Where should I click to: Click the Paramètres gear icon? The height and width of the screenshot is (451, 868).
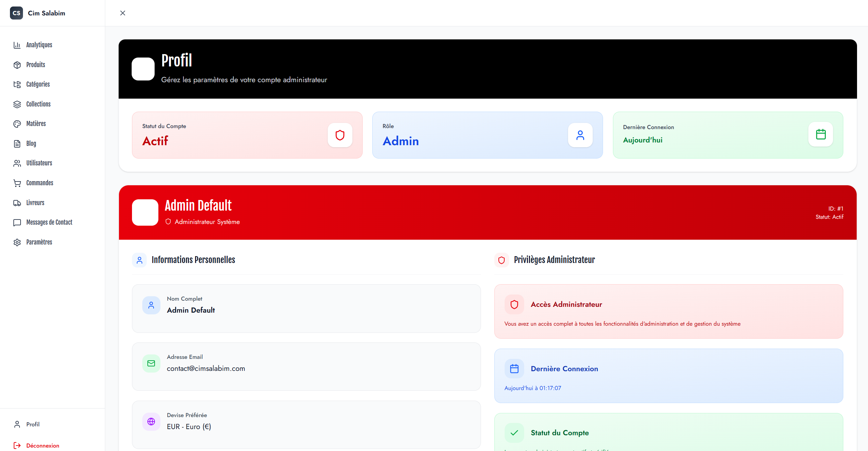tap(17, 242)
